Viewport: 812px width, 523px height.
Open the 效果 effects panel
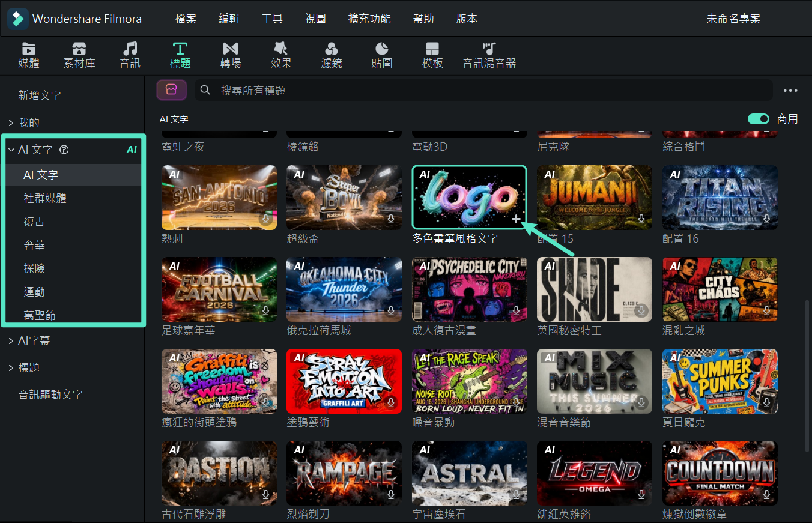point(281,55)
